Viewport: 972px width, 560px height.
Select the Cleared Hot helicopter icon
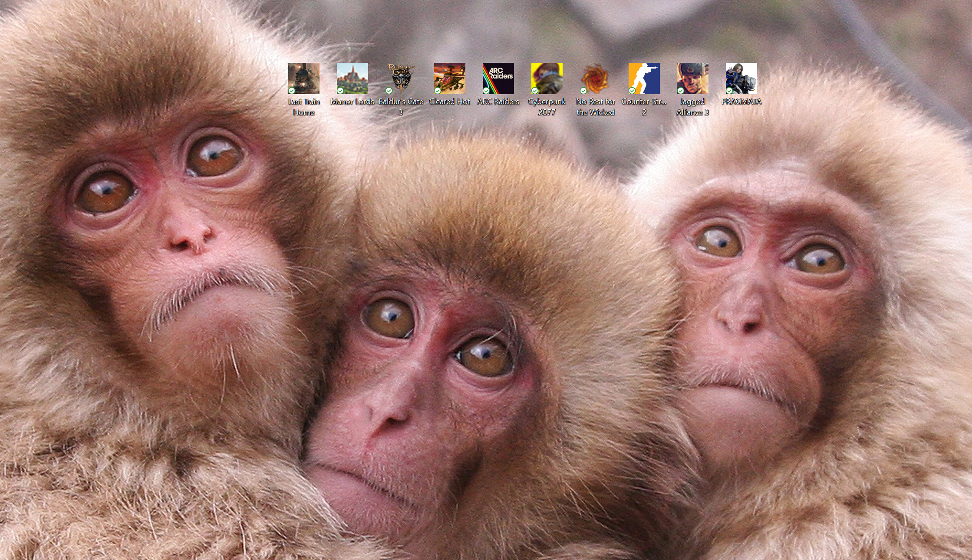pyautogui.click(x=449, y=79)
